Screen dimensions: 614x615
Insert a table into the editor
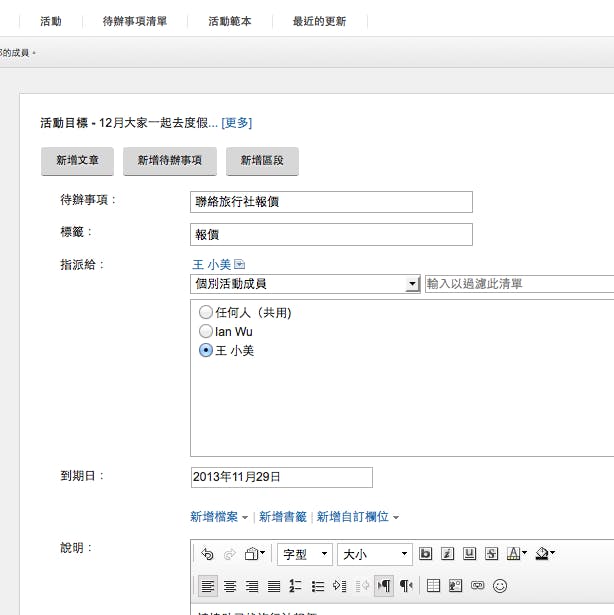click(433, 586)
